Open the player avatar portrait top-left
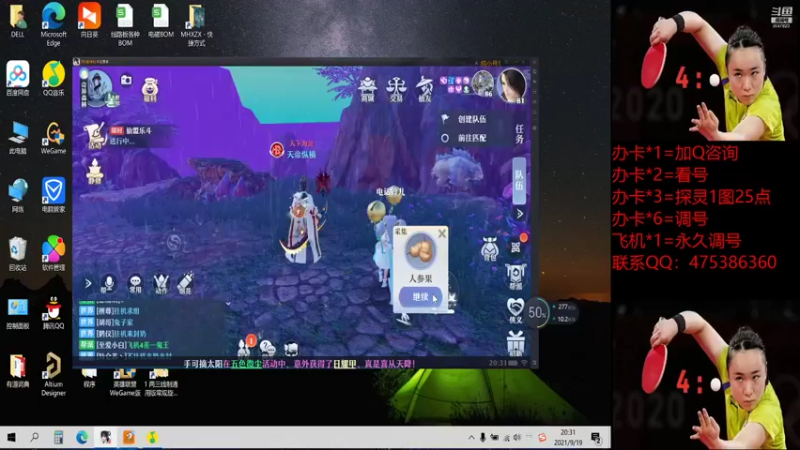Screen dimensions: 800x450 [x=98, y=87]
